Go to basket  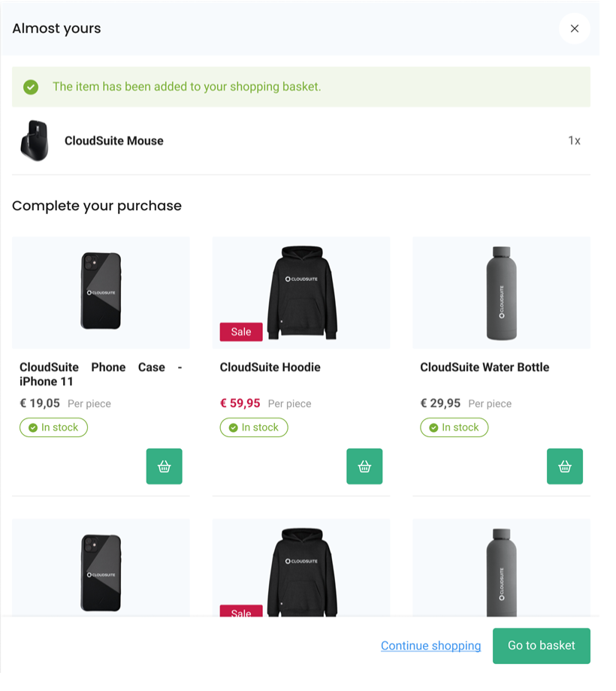541,646
